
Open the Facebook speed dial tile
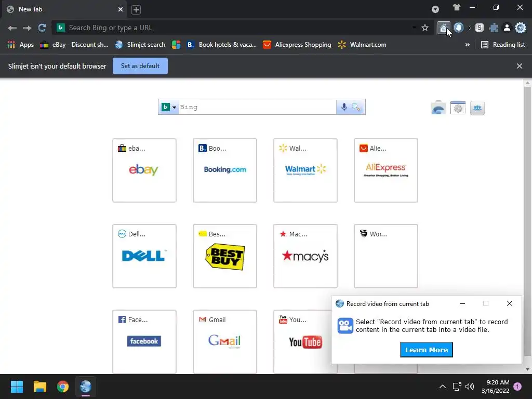pos(144,341)
